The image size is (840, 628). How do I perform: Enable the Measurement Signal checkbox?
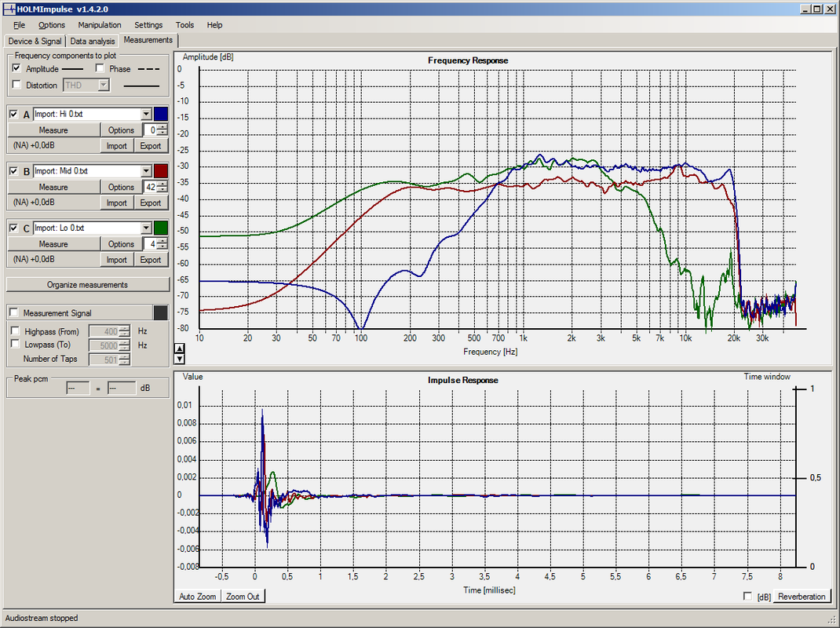click(14, 312)
